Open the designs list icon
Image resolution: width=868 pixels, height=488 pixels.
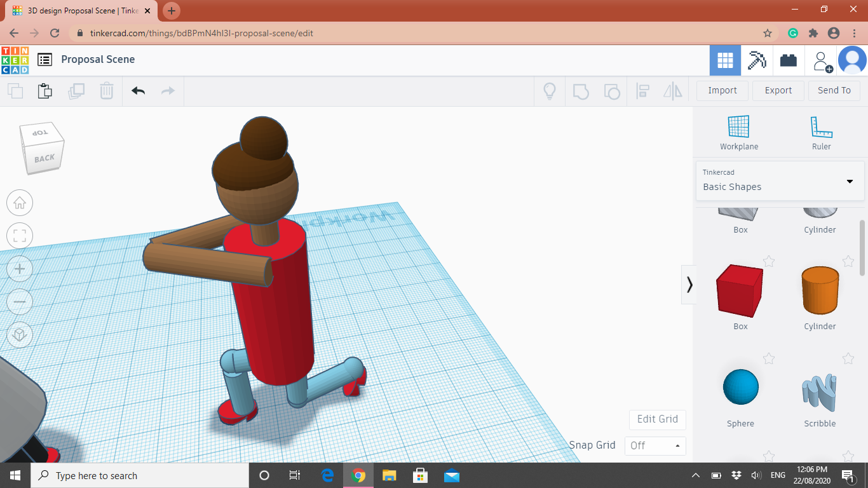(44, 60)
